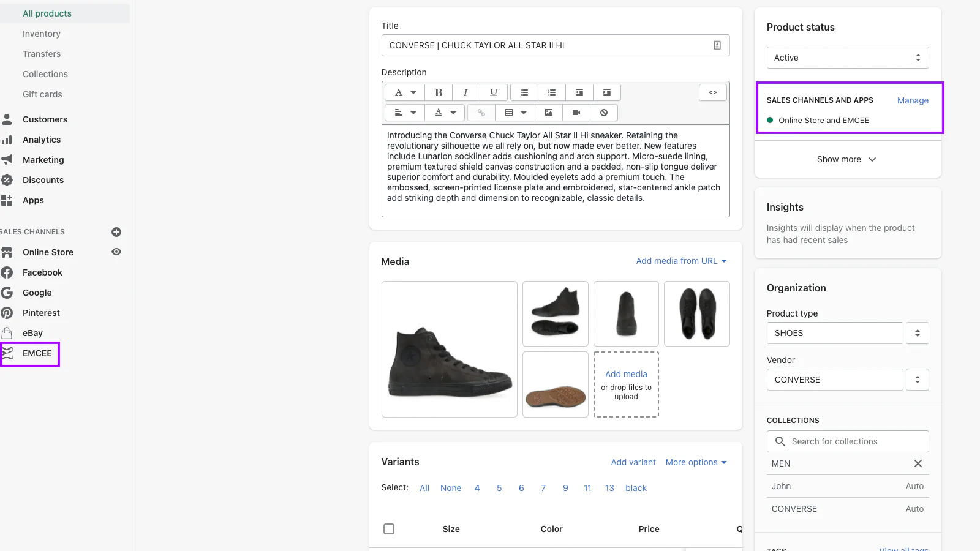Open Gift cards in the sidebar
Image resolution: width=980 pixels, height=551 pixels.
click(x=42, y=94)
